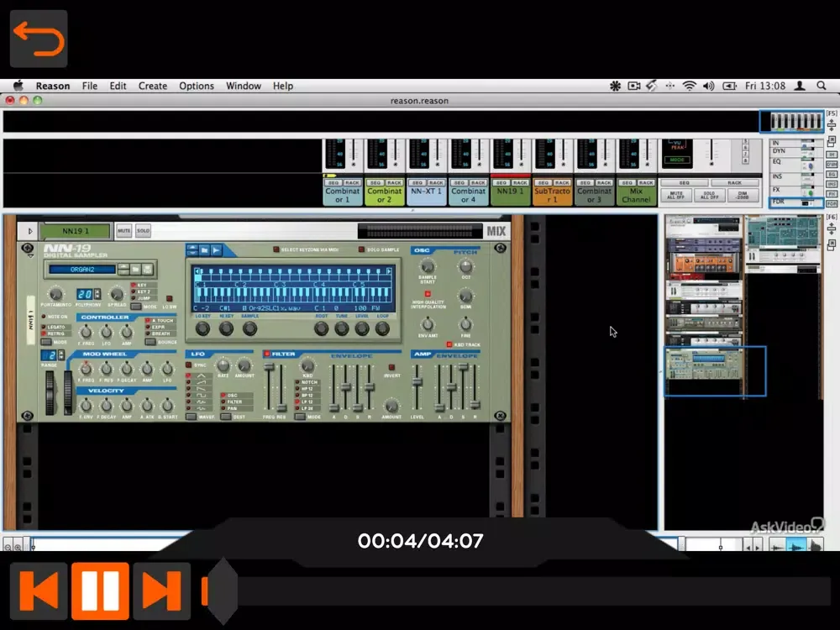Pause the tutorial video
840x630 pixels.
pos(100,591)
